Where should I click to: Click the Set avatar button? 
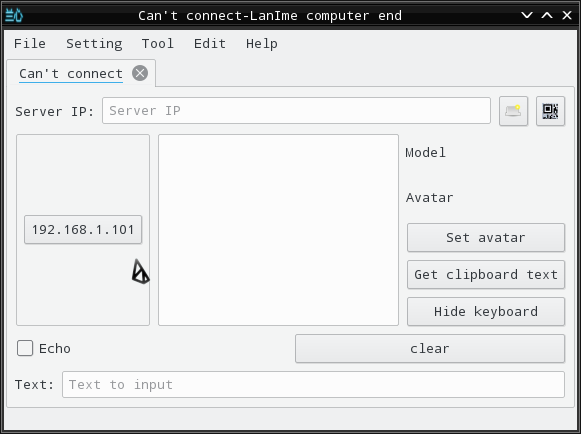(x=486, y=237)
